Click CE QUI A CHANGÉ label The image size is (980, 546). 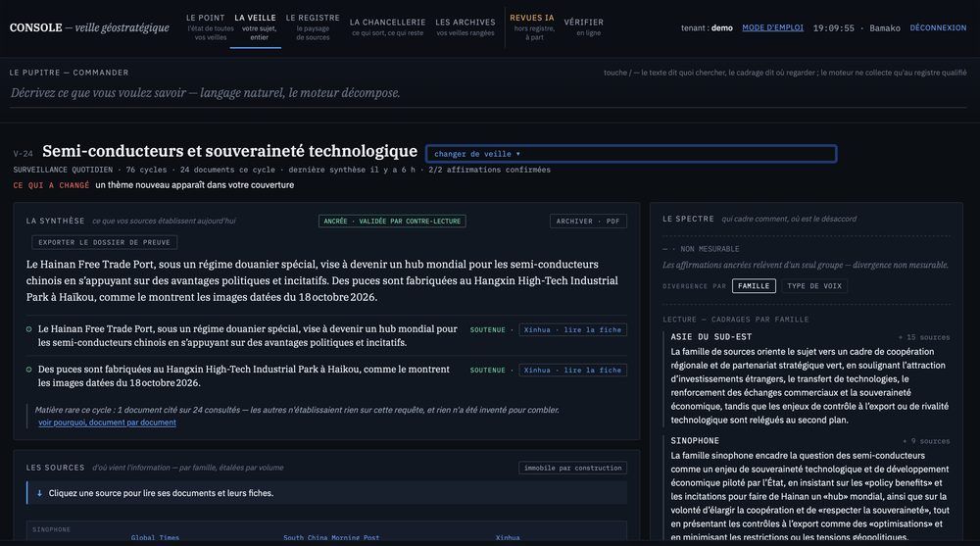pyautogui.click(x=51, y=185)
